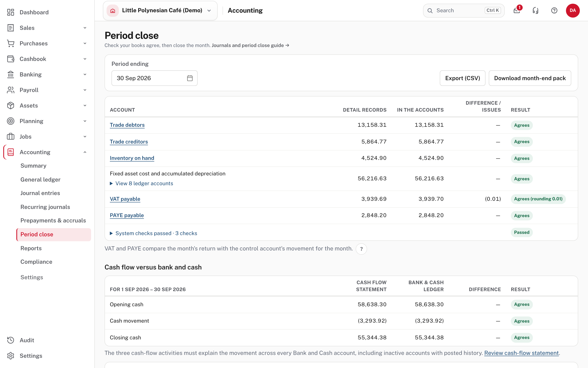Open the Little Polynesian Café company switcher
This screenshot has width=588, height=368.
(160, 10)
